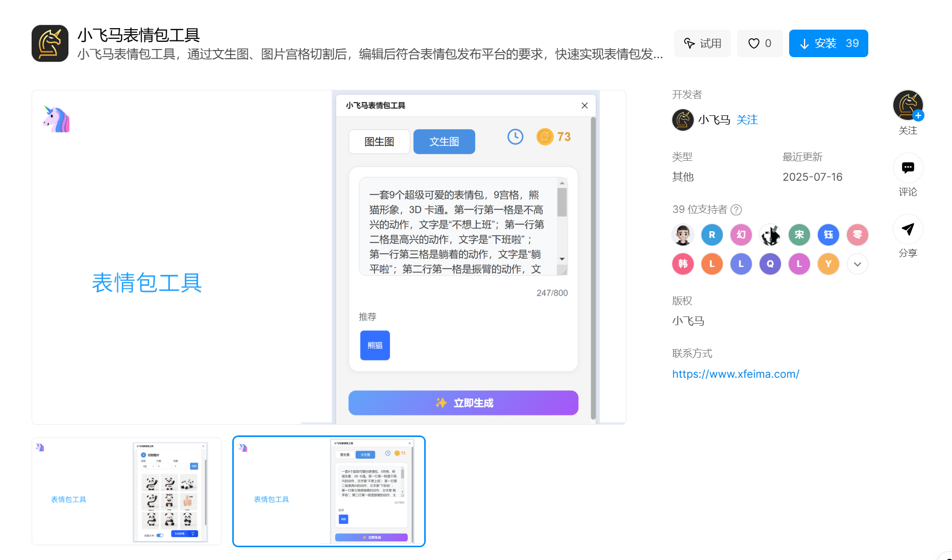Follow developer via sidebar avatar icon

click(908, 106)
